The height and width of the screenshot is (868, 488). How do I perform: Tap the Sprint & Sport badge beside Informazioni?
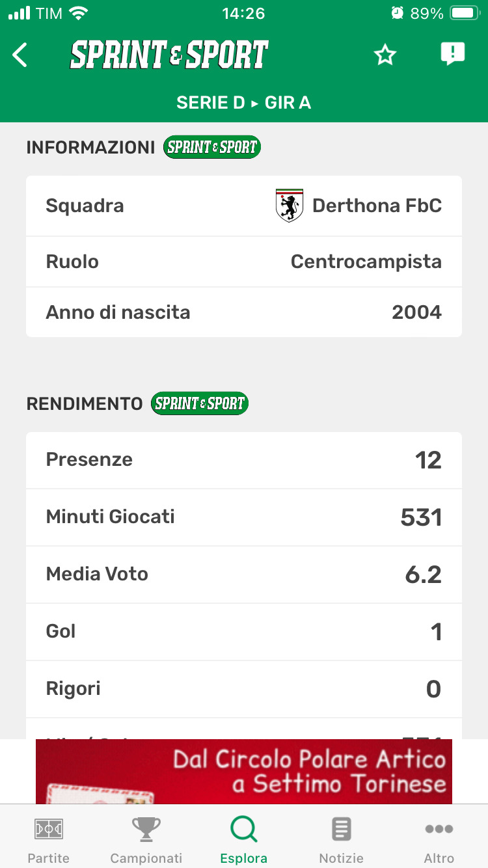coord(212,147)
